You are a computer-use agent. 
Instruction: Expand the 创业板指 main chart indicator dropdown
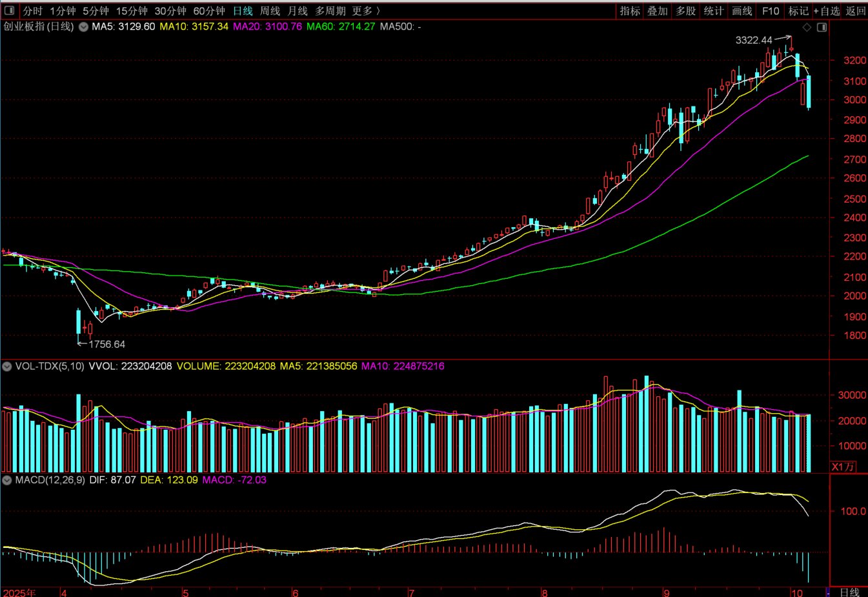pyautogui.click(x=83, y=27)
